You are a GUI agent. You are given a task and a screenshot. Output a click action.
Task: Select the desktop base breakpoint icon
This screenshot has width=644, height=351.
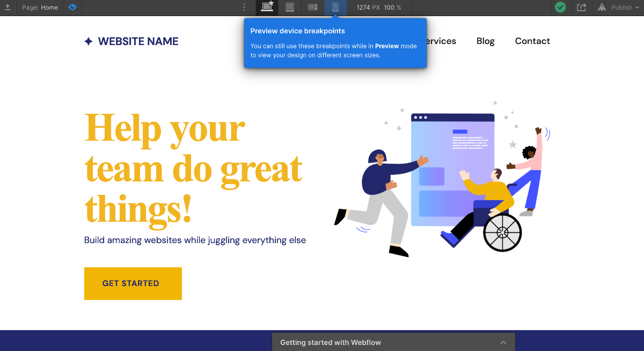[x=267, y=7]
